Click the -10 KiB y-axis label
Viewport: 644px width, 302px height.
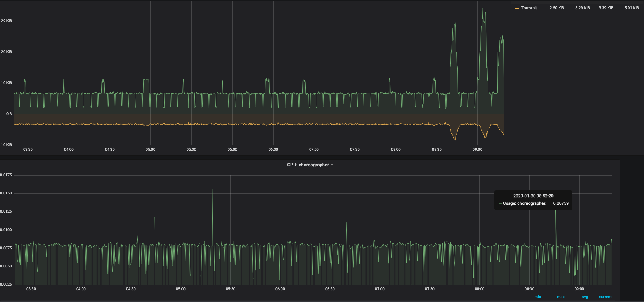point(6,145)
